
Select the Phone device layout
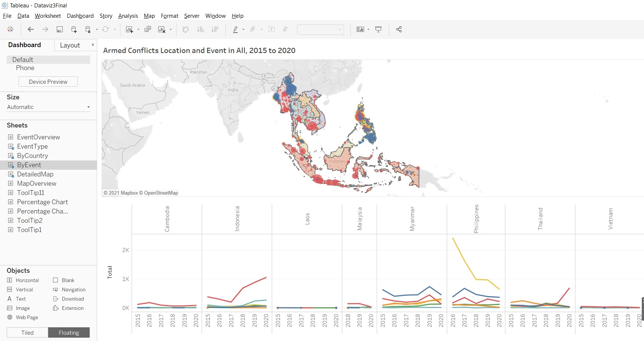click(x=25, y=68)
